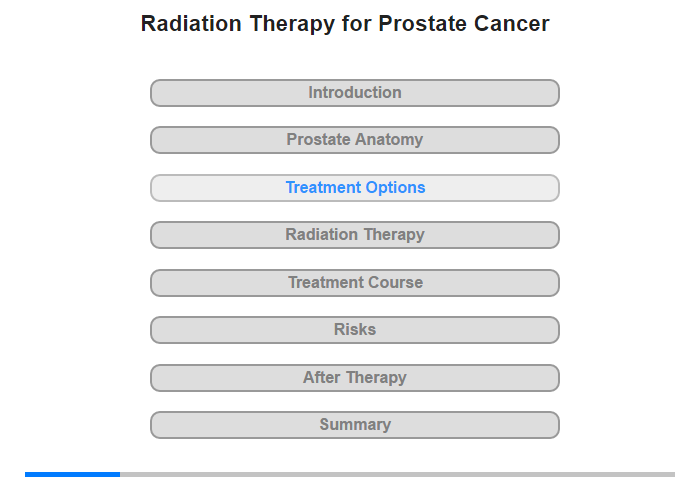Screen dimensions: 700x480
Task: Click the blue filled part of progress bar
Action: point(72,474)
